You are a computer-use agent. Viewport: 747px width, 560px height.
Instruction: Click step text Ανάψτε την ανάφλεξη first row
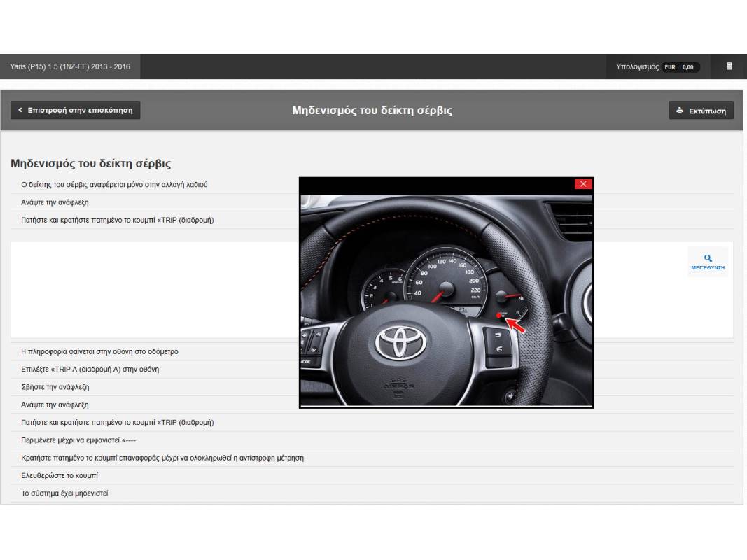55,202
